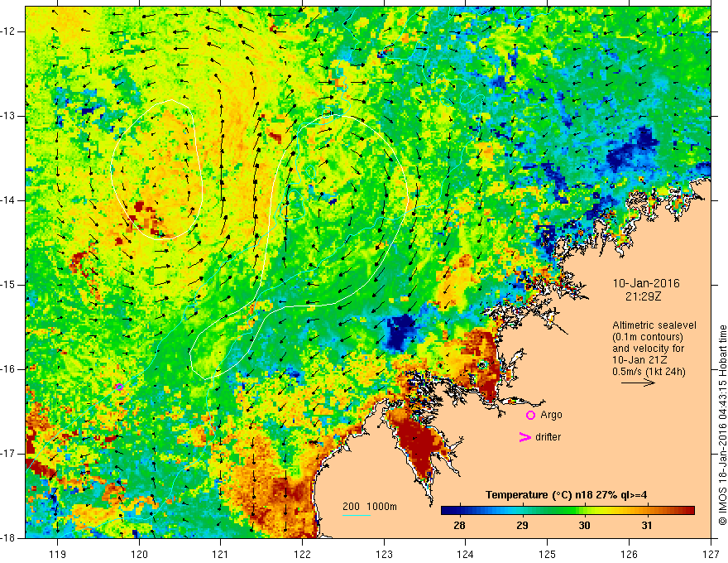Click the '0.5m/s (1kt 24h)' label
The width and height of the screenshot is (728, 563).
(x=649, y=372)
